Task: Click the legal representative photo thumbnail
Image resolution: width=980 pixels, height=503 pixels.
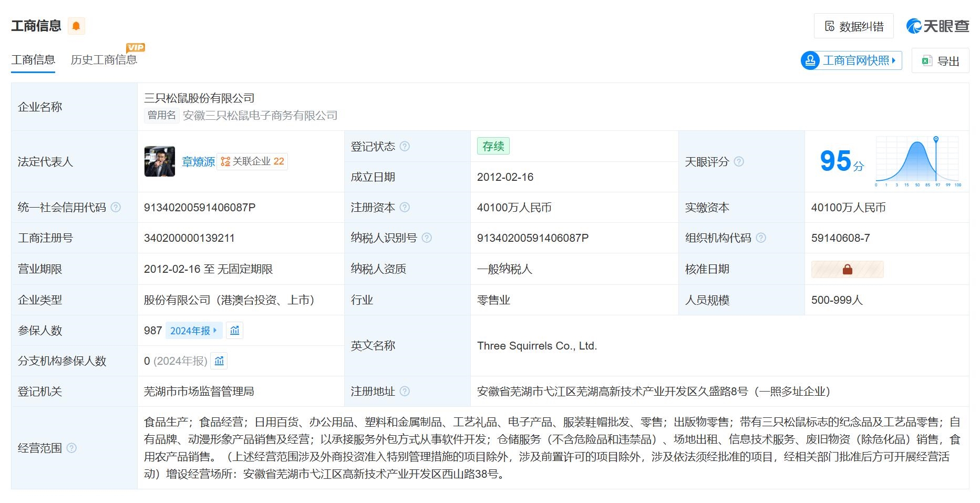Action: (x=160, y=162)
